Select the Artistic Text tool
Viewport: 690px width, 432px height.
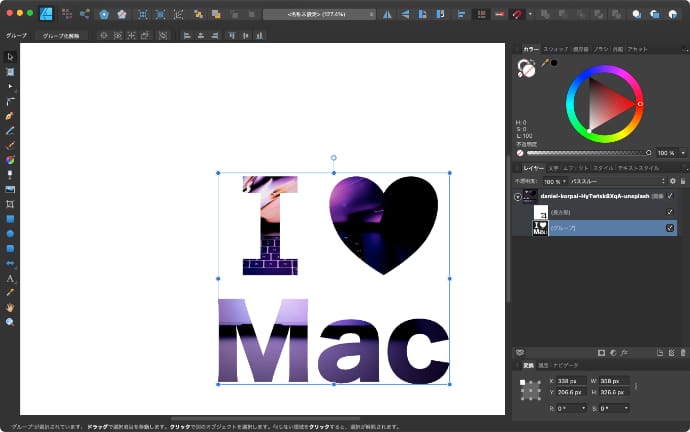click(10, 277)
